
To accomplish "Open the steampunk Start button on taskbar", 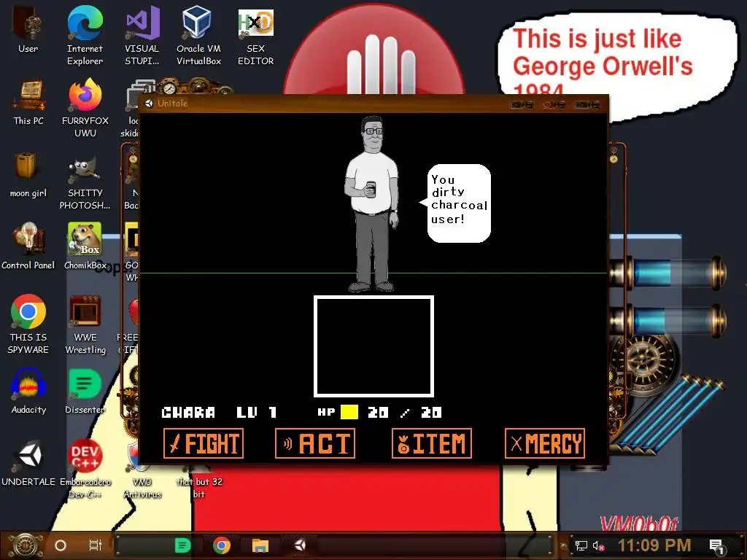I will (x=26, y=545).
